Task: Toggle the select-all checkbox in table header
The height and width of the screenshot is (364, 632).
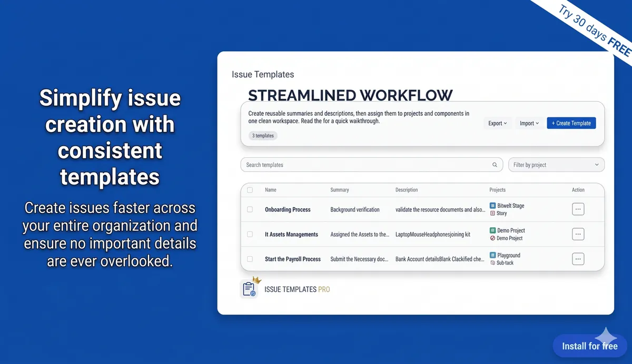Action: [250, 190]
